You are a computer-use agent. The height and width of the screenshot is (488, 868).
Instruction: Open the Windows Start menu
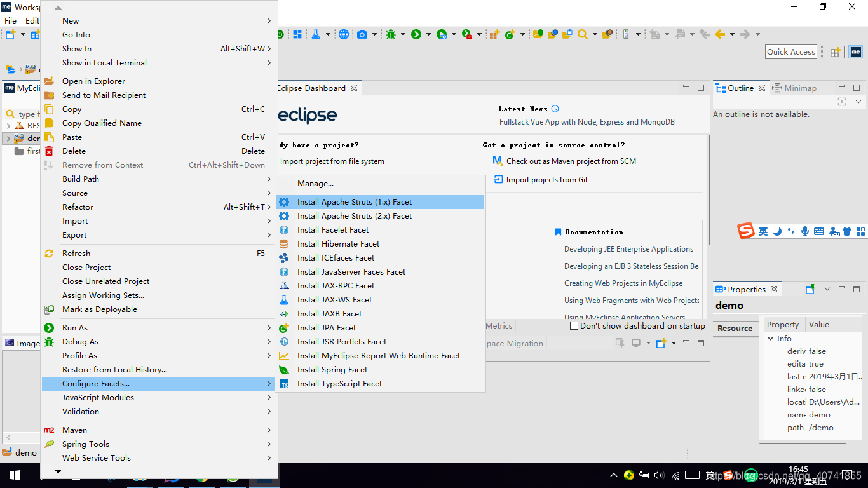pos(14,475)
